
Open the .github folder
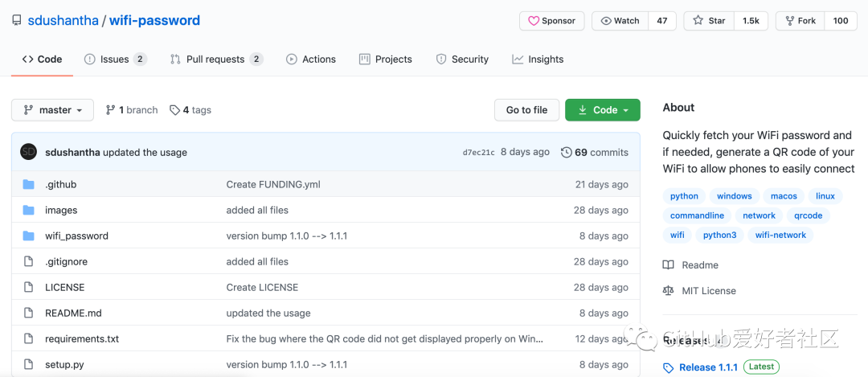[60, 184]
